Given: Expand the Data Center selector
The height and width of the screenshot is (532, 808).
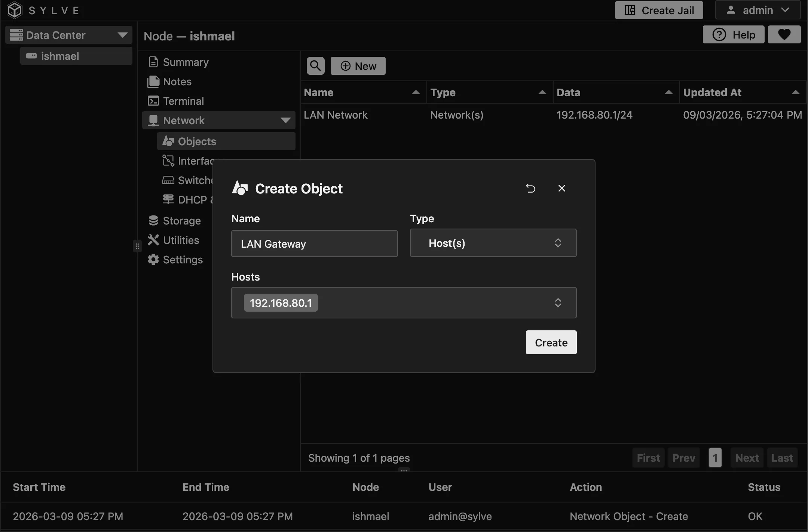Looking at the screenshot, I should (123, 34).
